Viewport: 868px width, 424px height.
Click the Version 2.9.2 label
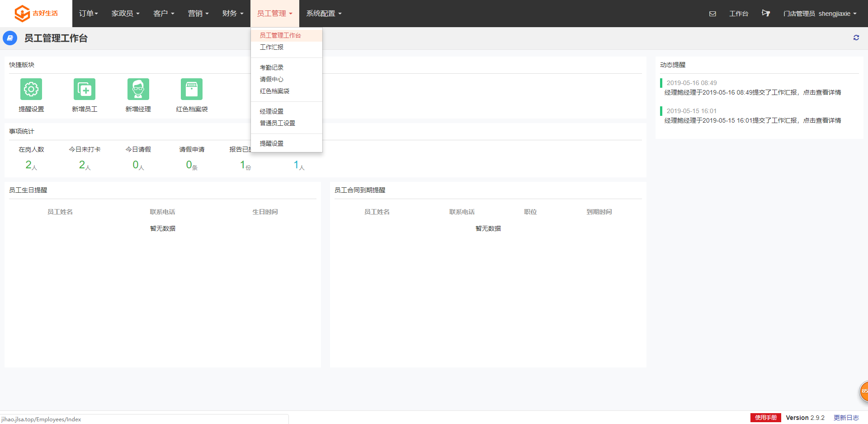click(805, 418)
